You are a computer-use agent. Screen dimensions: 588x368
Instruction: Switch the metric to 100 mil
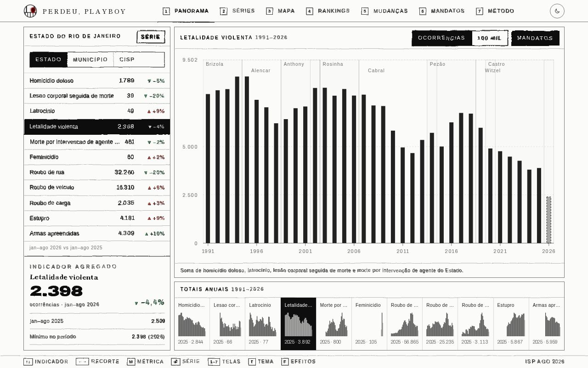[489, 38]
